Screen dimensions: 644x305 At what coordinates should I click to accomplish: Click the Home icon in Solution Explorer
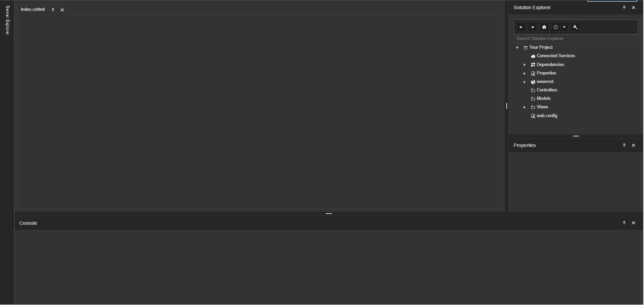[x=544, y=27]
